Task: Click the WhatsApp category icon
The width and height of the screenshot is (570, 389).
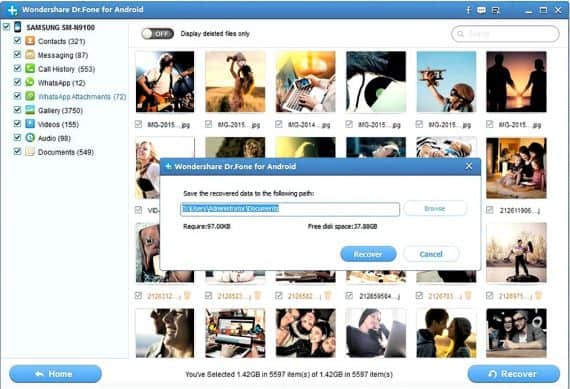Action: [x=30, y=82]
